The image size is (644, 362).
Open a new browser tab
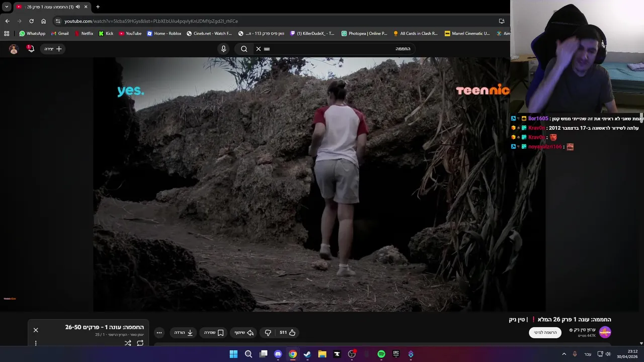98,7
